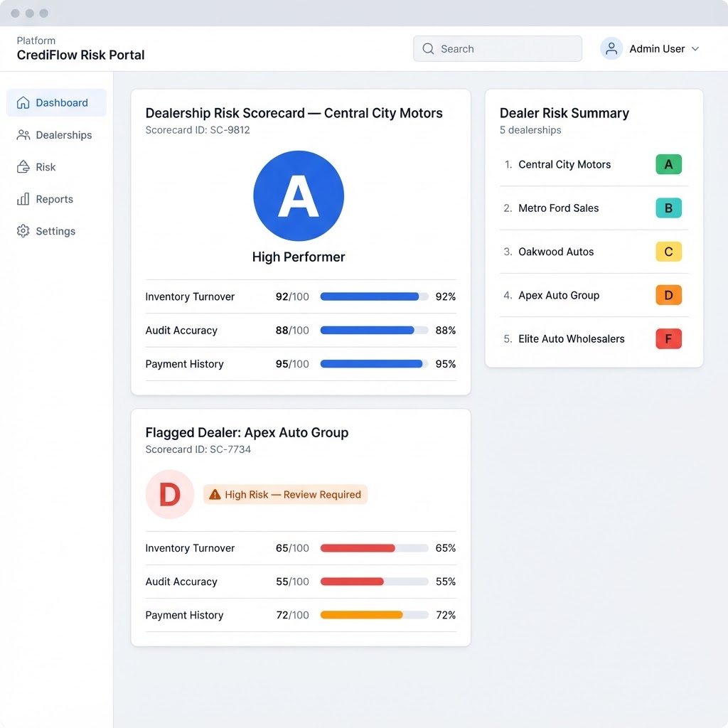The width and height of the screenshot is (728, 728).
Task: Click the red Audit Accuracy 55% progress bar
Action: [374, 582]
